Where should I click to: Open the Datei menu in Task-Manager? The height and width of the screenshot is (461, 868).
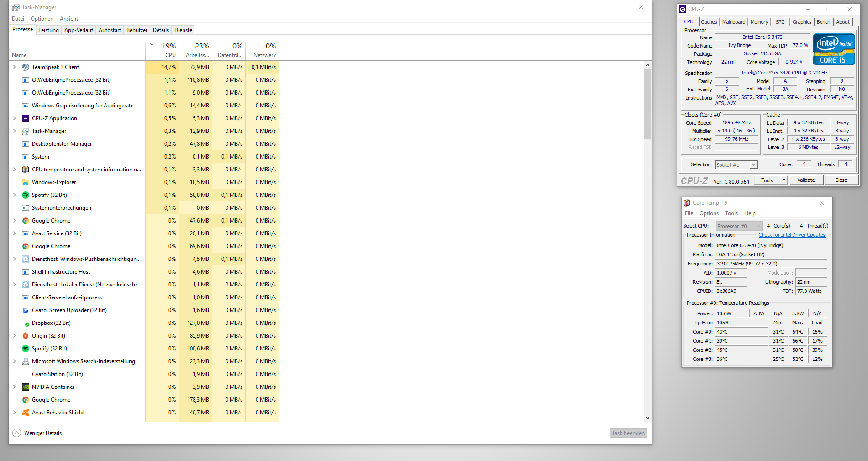18,19
